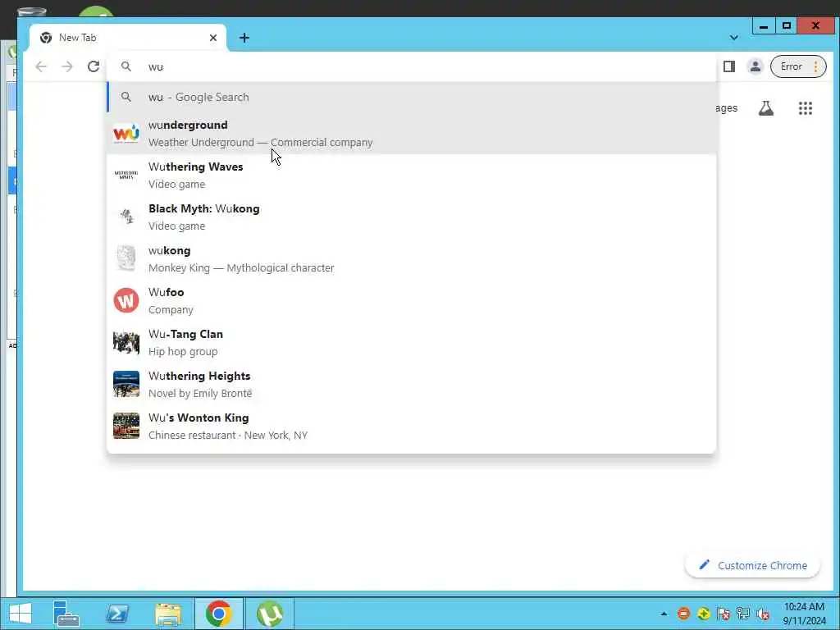Click the Wu's Wonton King restaurant thumbnail

click(x=126, y=426)
